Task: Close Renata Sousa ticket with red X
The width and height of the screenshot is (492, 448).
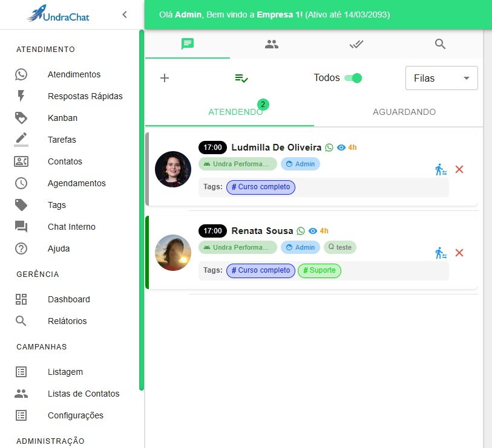Action: click(x=459, y=253)
